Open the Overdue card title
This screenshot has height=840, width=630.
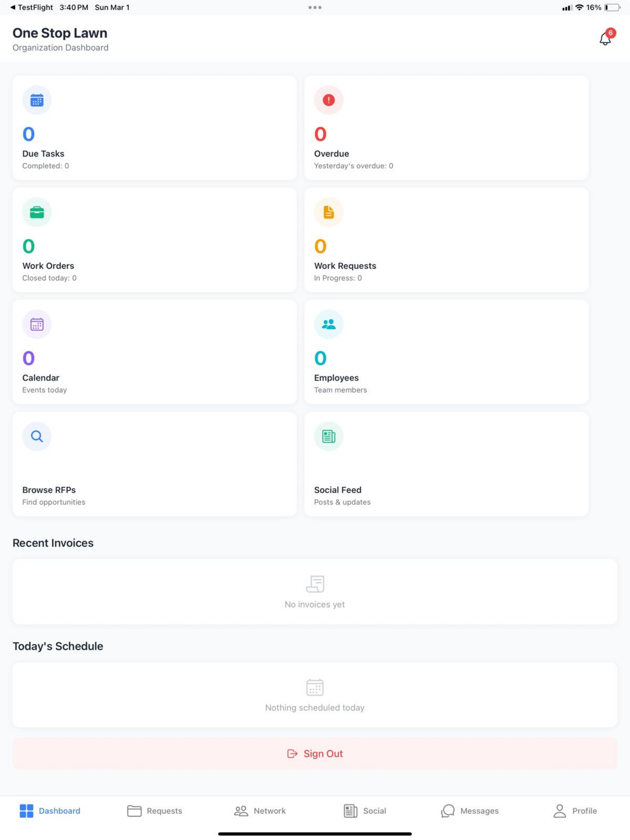[332, 154]
